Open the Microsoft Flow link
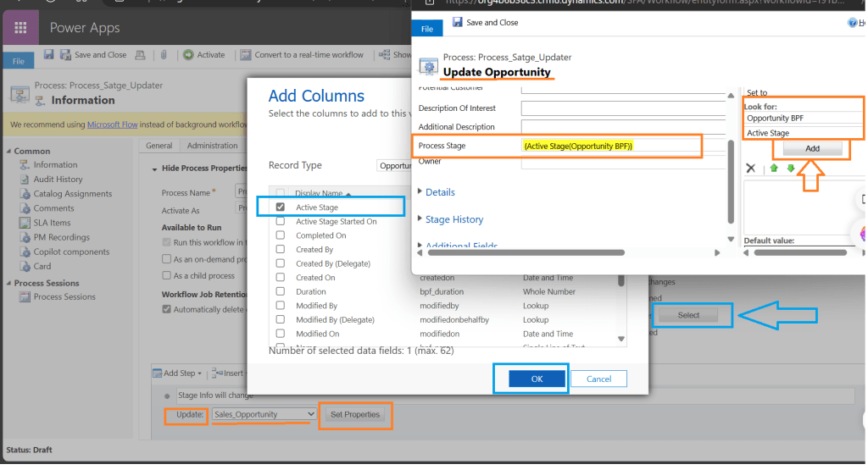This screenshot has width=868, height=470. pos(113,124)
